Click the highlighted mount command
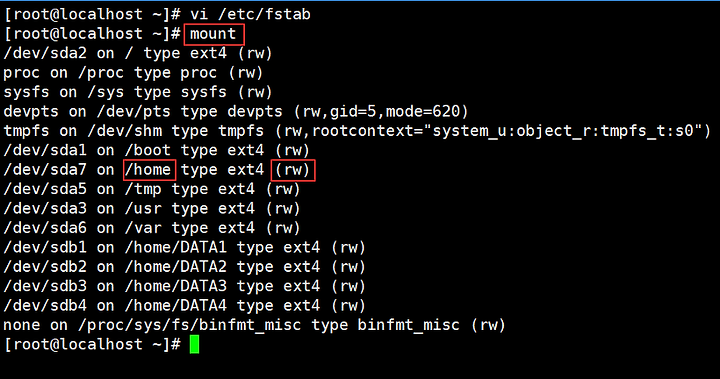Viewport: 720px width, 379px height. (x=213, y=34)
